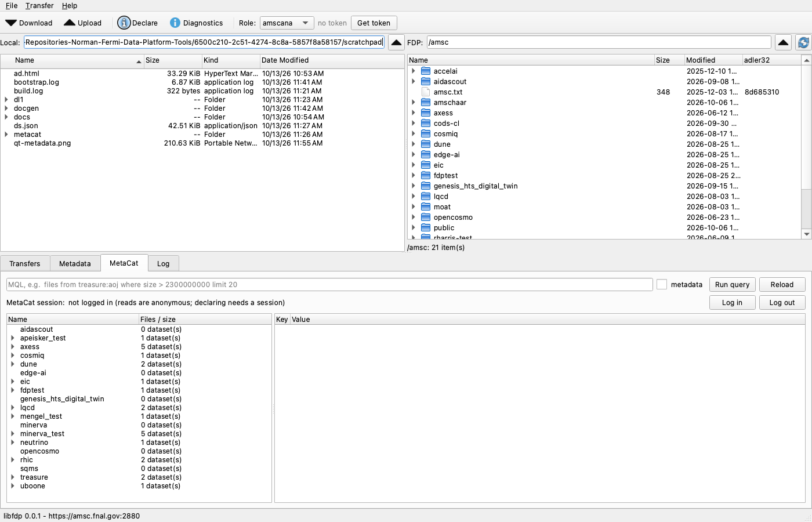This screenshot has width=812, height=522.
Task: Select the moat remote folder icon
Action: pyautogui.click(x=426, y=207)
